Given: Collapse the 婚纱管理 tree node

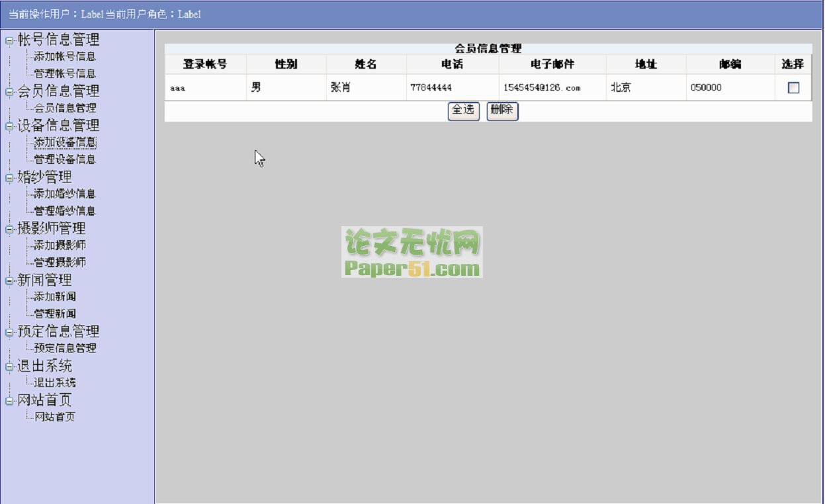Looking at the screenshot, I should coord(9,178).
